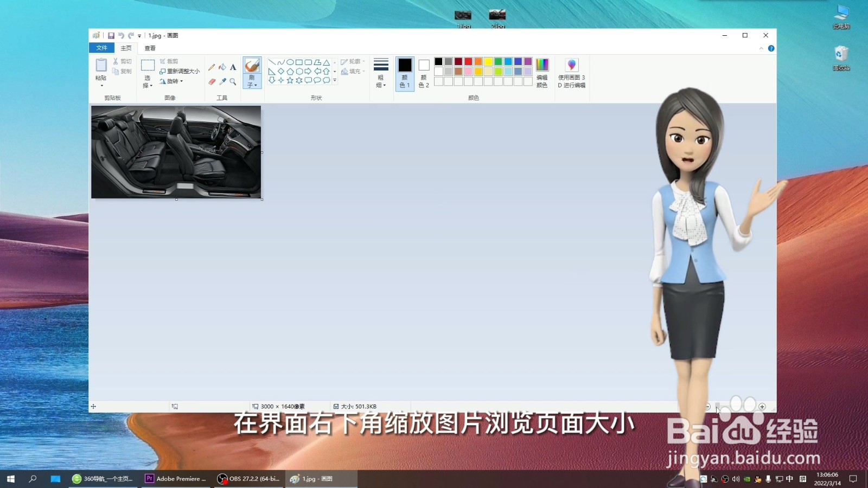Image resolution: width=868 pixels, height=488 pixels.
Task: Choose the Down arrow shape
Action: coord(272,80)
